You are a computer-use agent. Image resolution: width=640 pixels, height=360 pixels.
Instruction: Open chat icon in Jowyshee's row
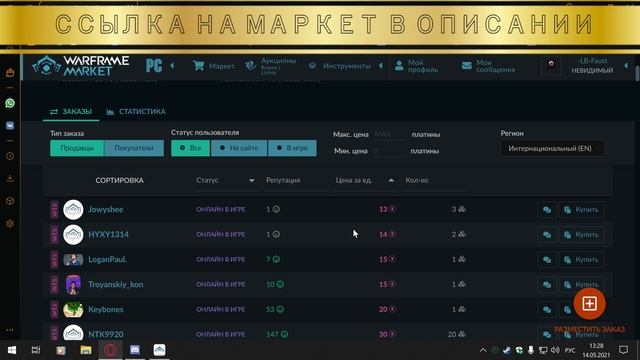pyautogui.click(x=547, y=210)
